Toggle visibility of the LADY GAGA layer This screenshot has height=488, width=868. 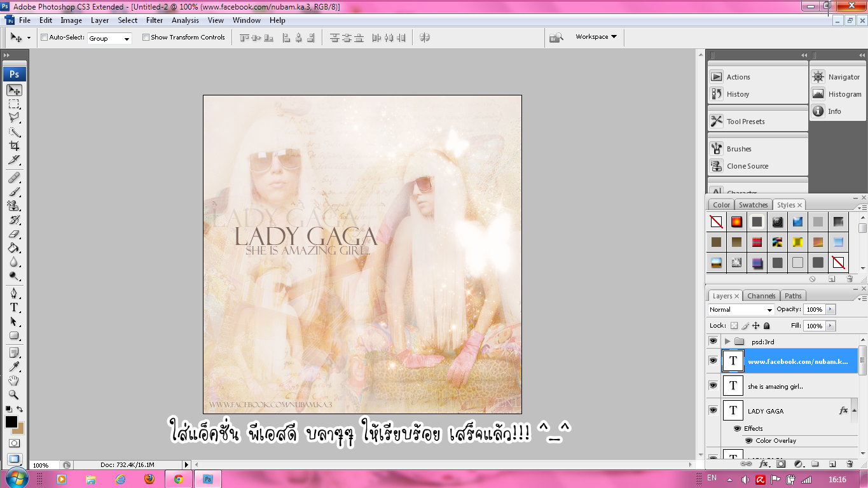coord(713,410)
